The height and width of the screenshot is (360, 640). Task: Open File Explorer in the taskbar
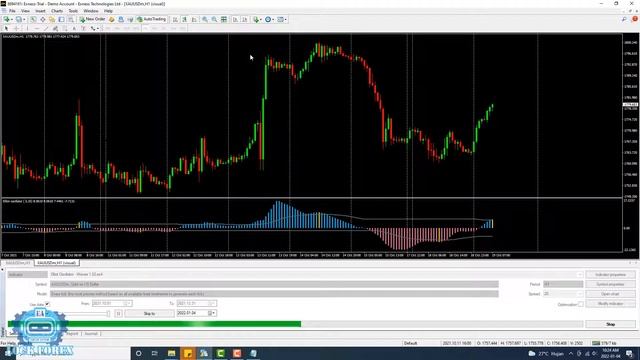(x=171, y=353)
